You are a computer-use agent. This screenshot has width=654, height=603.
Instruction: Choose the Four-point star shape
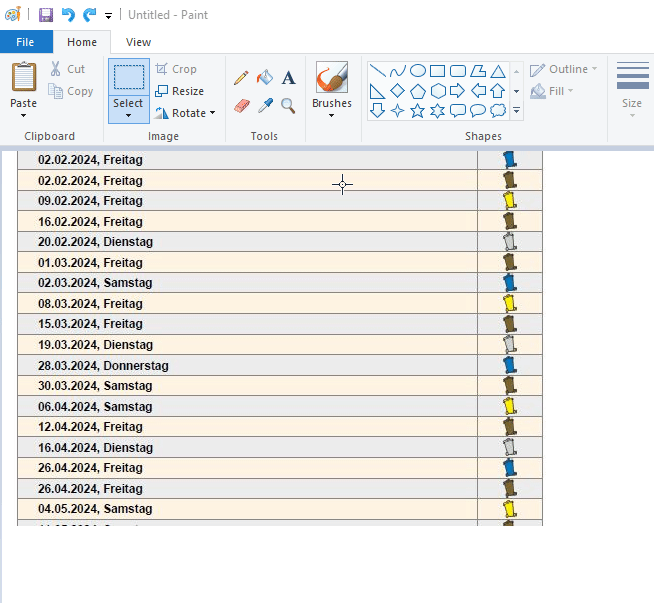tap(397, 111)
